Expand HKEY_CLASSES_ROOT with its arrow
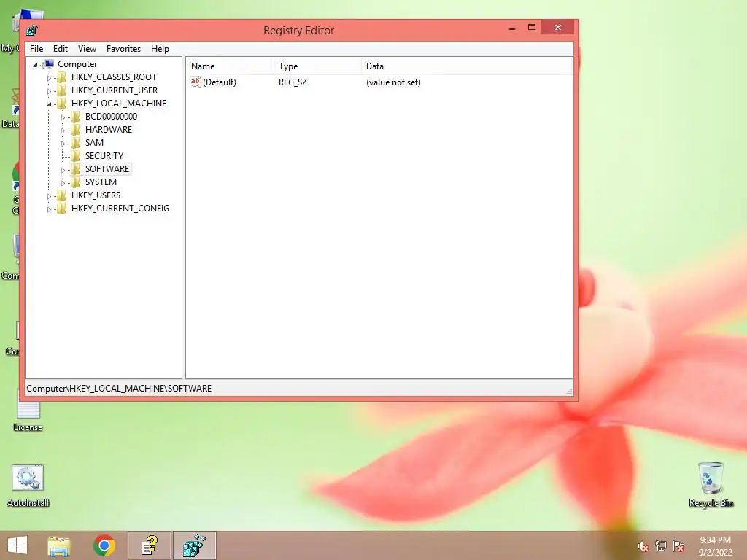Image resolution: width=747 pixels, height=560 pixels. coord(49,77)
